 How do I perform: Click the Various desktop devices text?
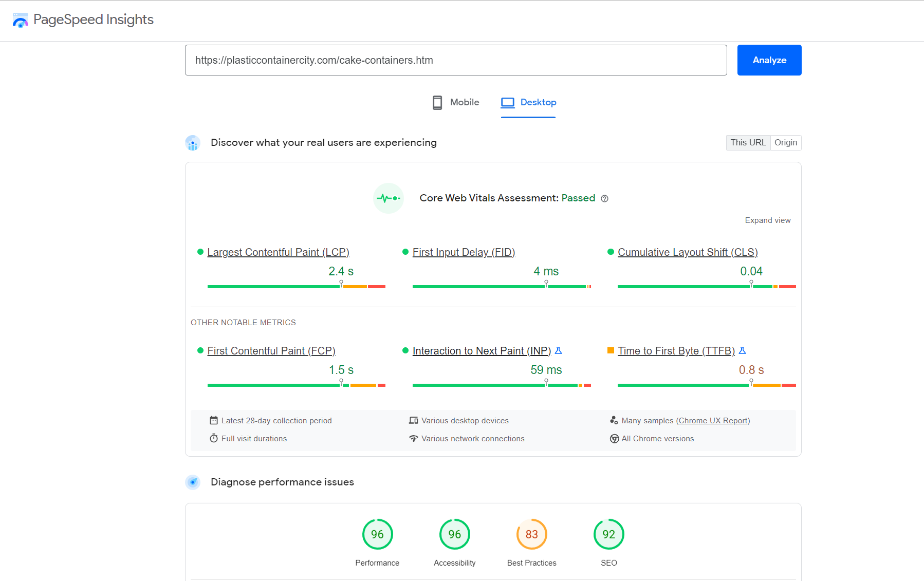(x=465, y=421)
